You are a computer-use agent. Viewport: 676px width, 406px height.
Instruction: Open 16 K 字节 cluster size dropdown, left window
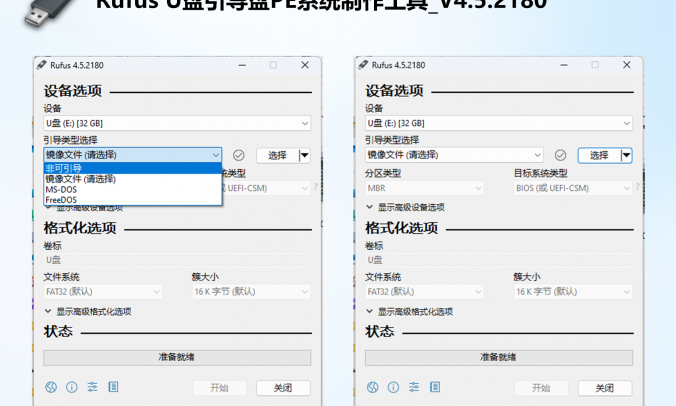[251, 292]
